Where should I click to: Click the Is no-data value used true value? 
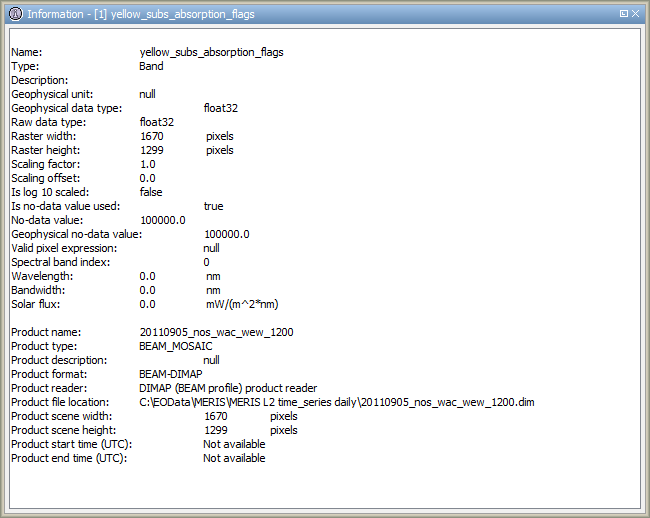[213, 206]
